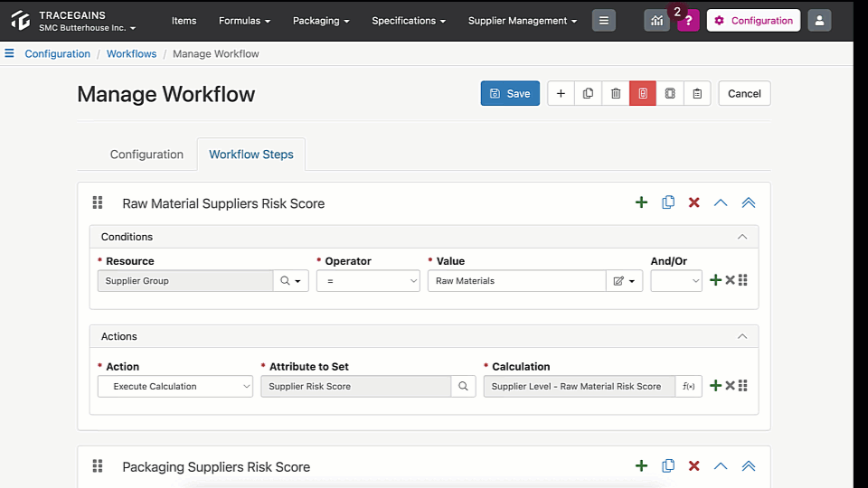Open the Specifications menu
The width and height of the screenshot is (868, 488).
coord(409,21)
